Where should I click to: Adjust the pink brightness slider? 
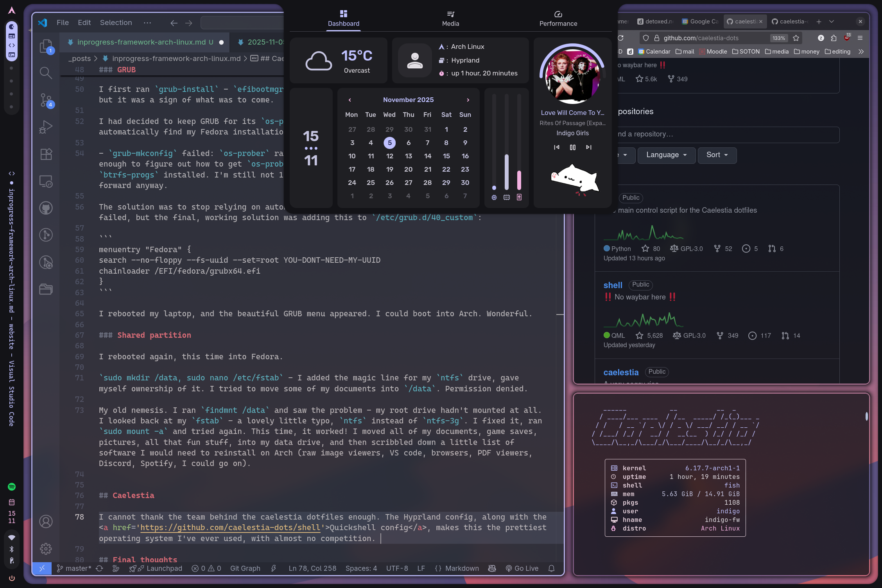519,180
